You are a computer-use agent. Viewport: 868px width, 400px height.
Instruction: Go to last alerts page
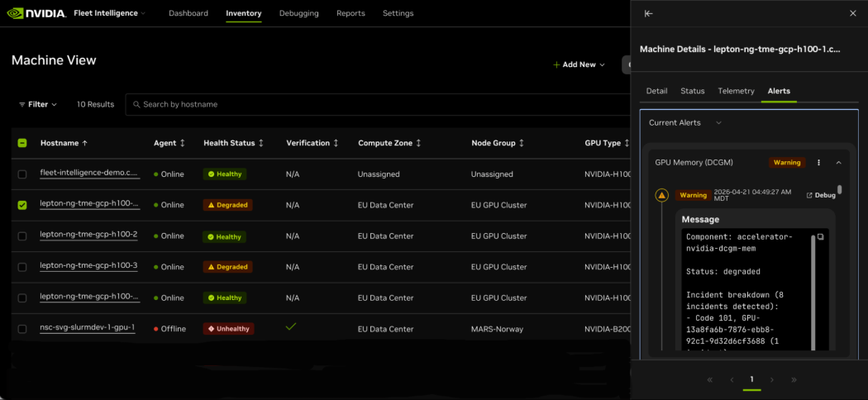(x=794, y=379)
